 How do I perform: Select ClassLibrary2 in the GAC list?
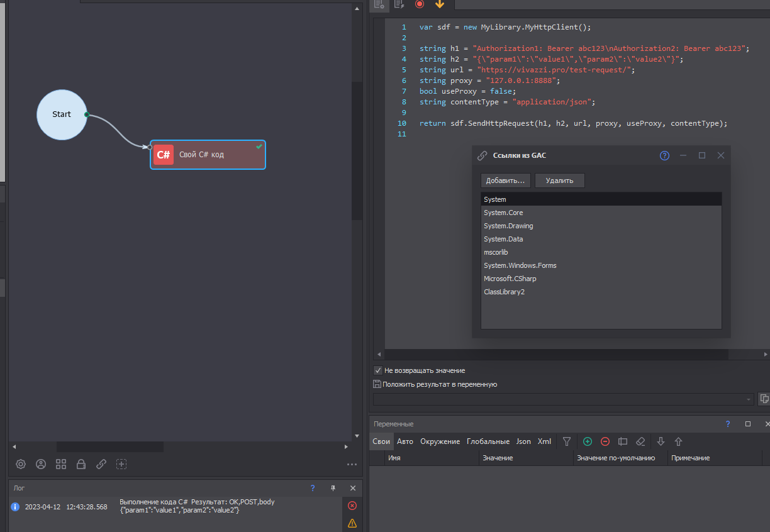pos(504,292)
